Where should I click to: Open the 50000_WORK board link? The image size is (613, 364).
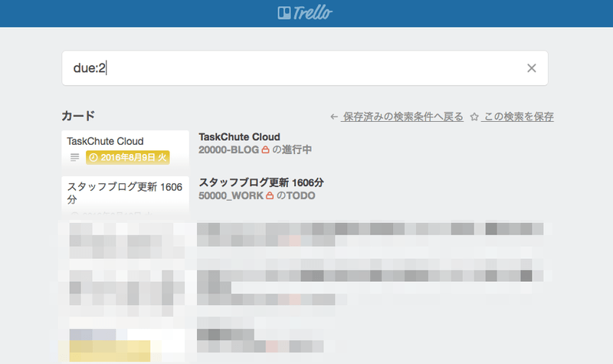click(x=231, y=195)
